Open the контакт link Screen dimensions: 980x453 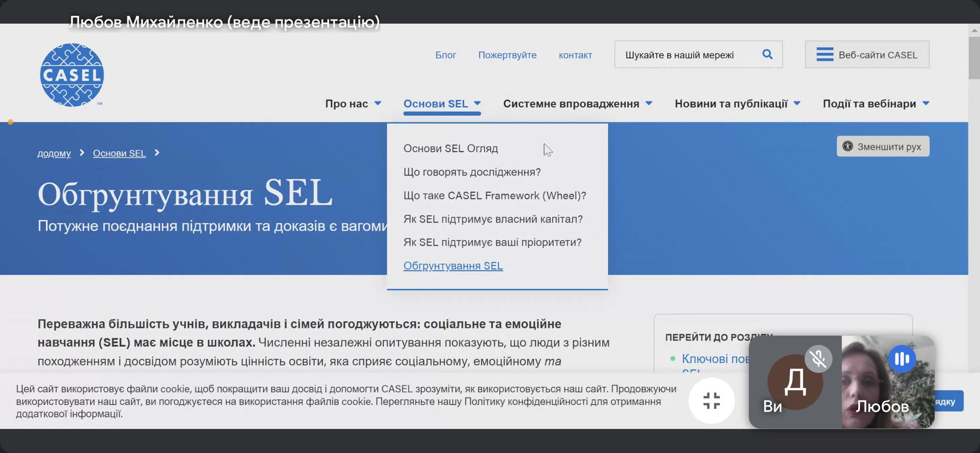click(575, 55)
